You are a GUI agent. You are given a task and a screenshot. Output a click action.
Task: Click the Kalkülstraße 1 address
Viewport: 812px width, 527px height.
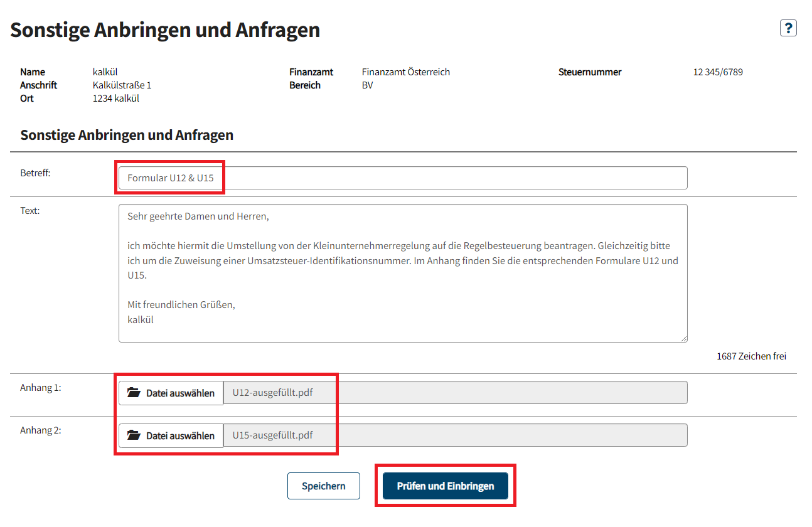[x=122, y=85]
